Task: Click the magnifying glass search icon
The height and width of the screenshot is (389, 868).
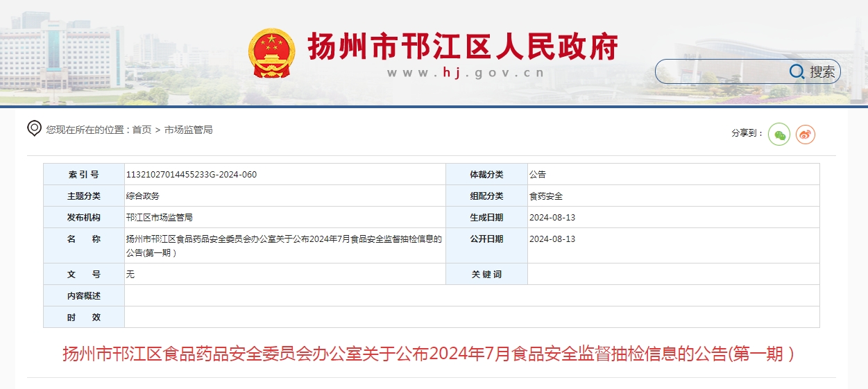Action: (x=797, y=71)
